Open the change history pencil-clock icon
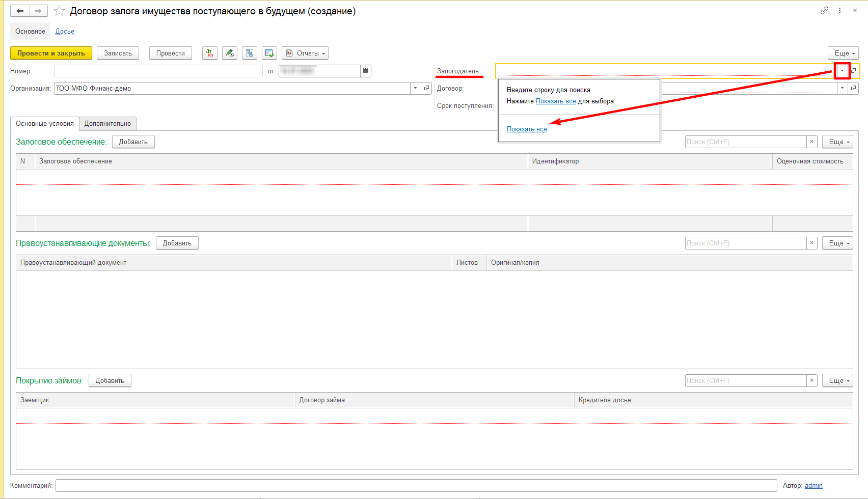The height and width of the screenshot is (499, 868). pos(230,53)
